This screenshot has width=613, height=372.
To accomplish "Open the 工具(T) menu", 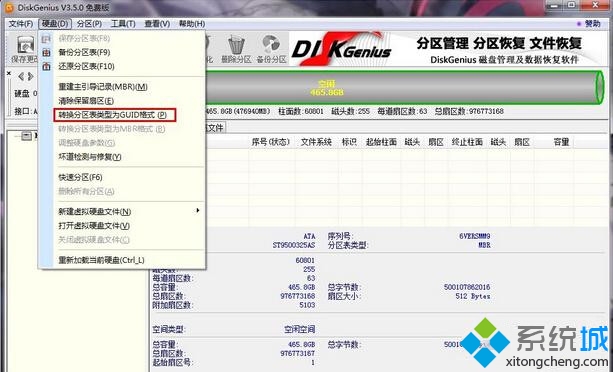I will tap(123, 24).
